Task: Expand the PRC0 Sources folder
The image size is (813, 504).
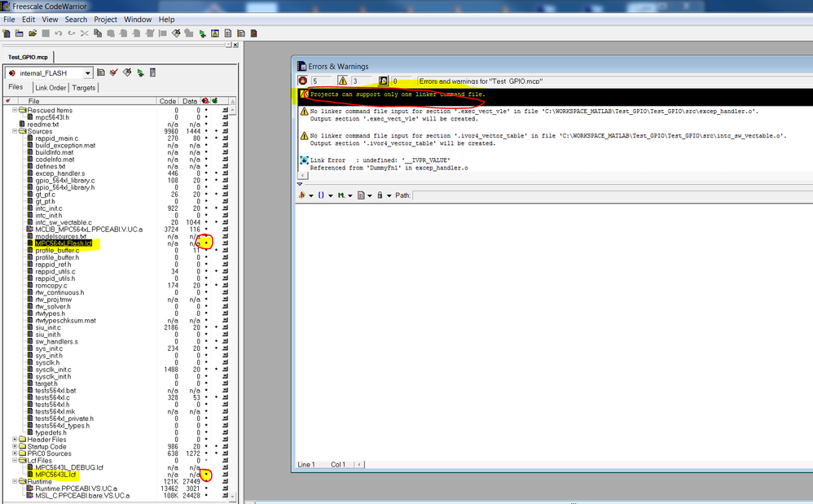Action: coord(15,454)
